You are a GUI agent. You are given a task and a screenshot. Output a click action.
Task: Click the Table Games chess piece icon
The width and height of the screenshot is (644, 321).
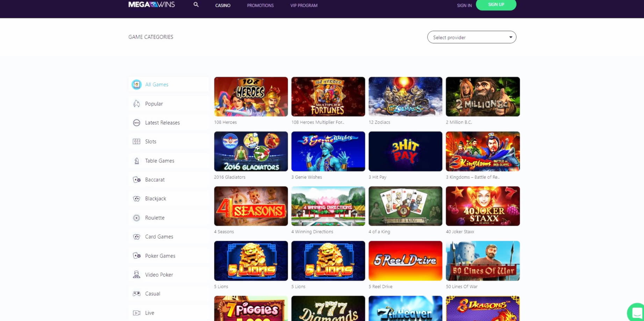coord(137,160)
